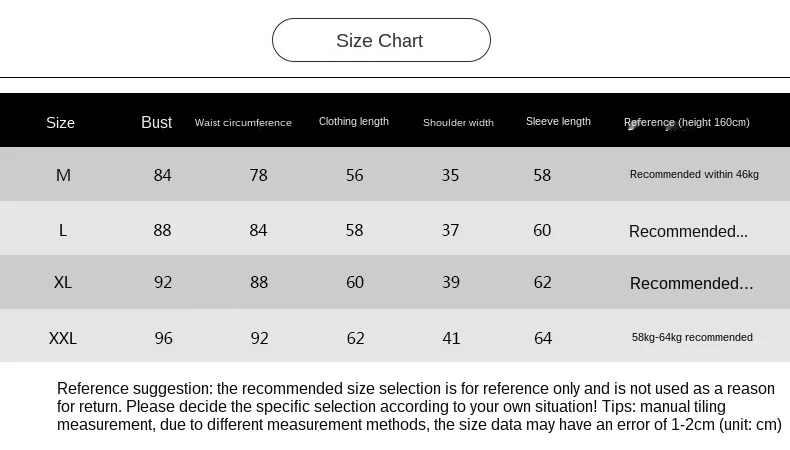
Task: Select the Shoulder width column header
Action: [x=458, y=122]
